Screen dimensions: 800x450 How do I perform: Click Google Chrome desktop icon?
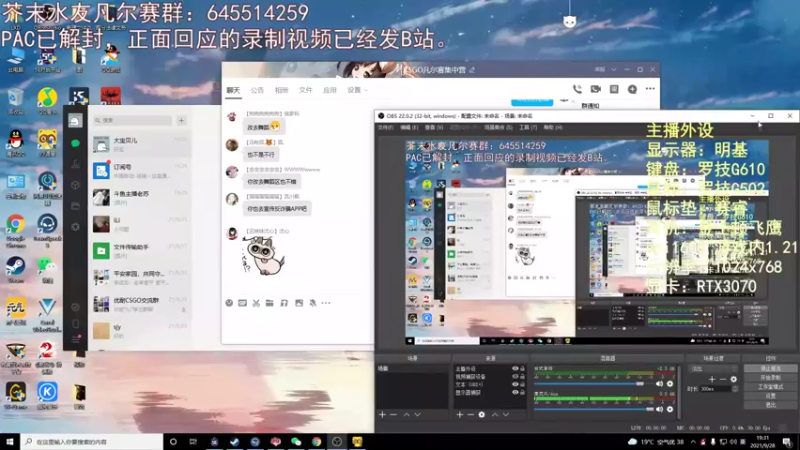click(15, 230)
